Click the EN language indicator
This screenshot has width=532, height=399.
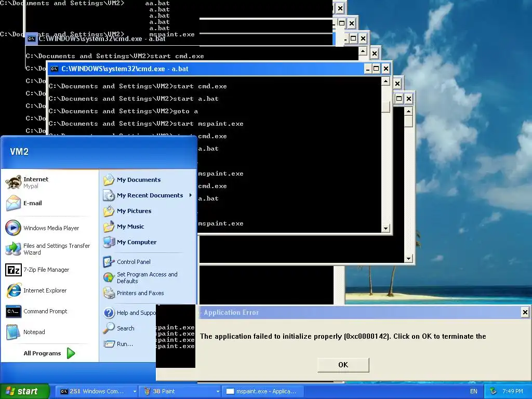[474, 391]
